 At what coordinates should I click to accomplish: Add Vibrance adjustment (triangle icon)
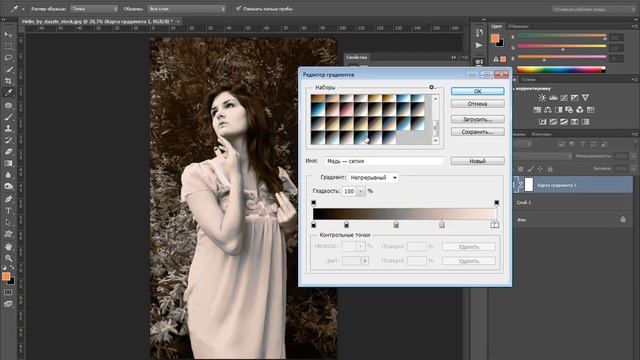[585, 98]
